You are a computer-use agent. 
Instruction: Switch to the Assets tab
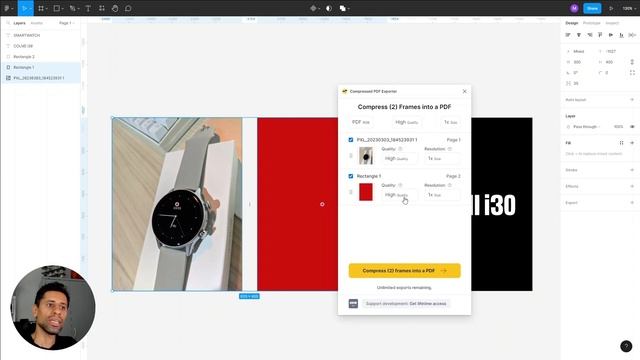pos(37,23)
